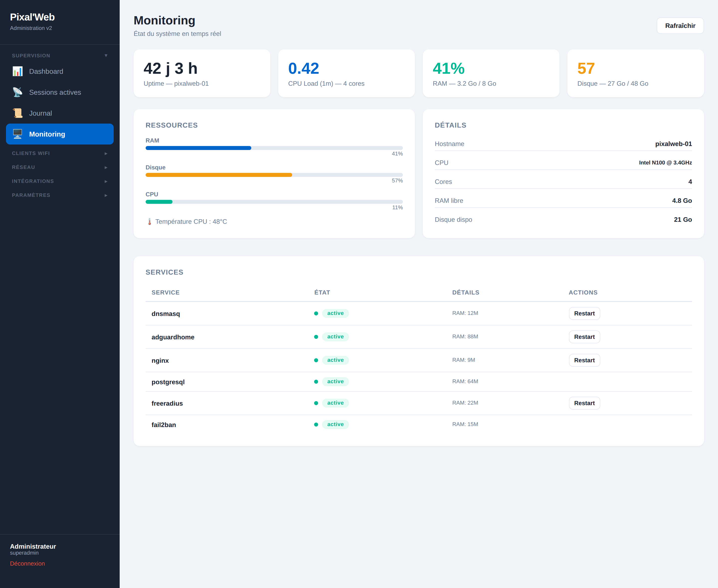Click the RAM libre 4.8 Go value
Screen dimensions: 718x588
coord(682,201)
